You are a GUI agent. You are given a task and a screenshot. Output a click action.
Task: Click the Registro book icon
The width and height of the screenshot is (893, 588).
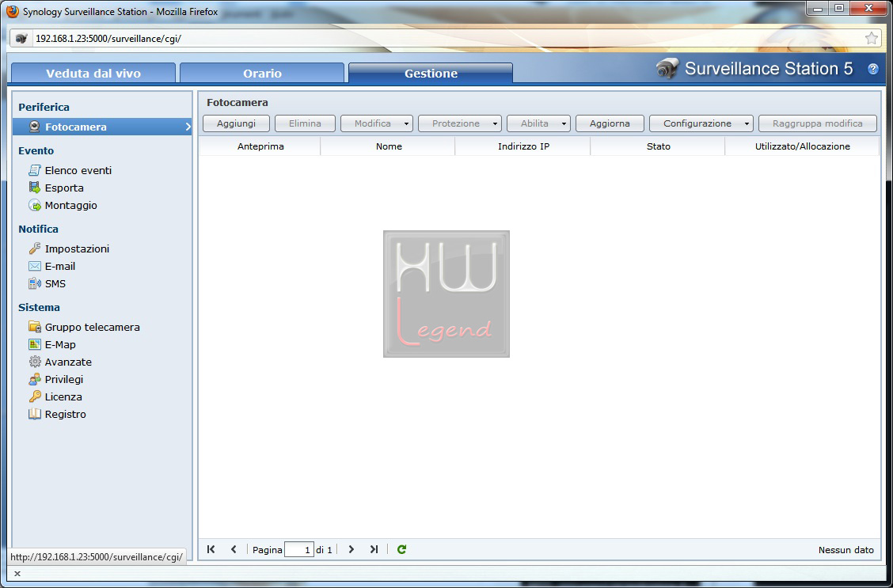pos(35,415)
